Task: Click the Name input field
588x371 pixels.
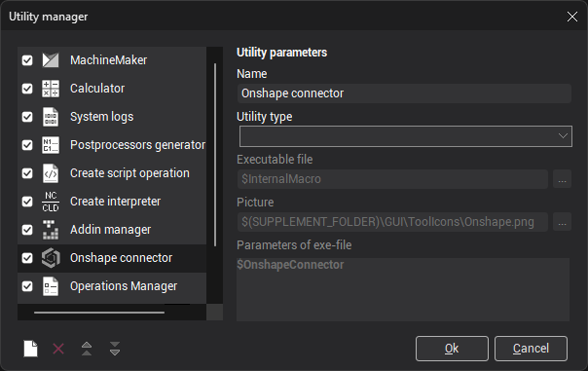Action: 404,93
